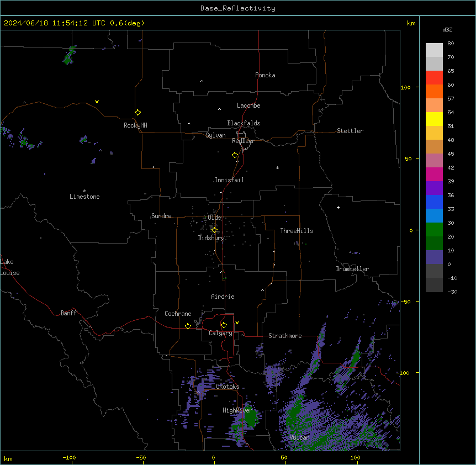
Task: Click the Strathmore label
Action: click(285, 336)
